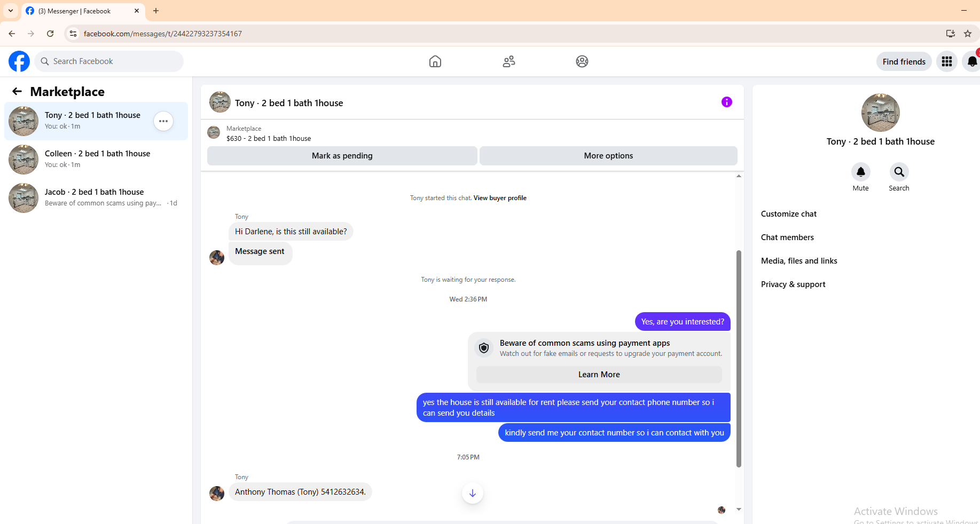
Task: Click More options button
Action: coord(608,156)
